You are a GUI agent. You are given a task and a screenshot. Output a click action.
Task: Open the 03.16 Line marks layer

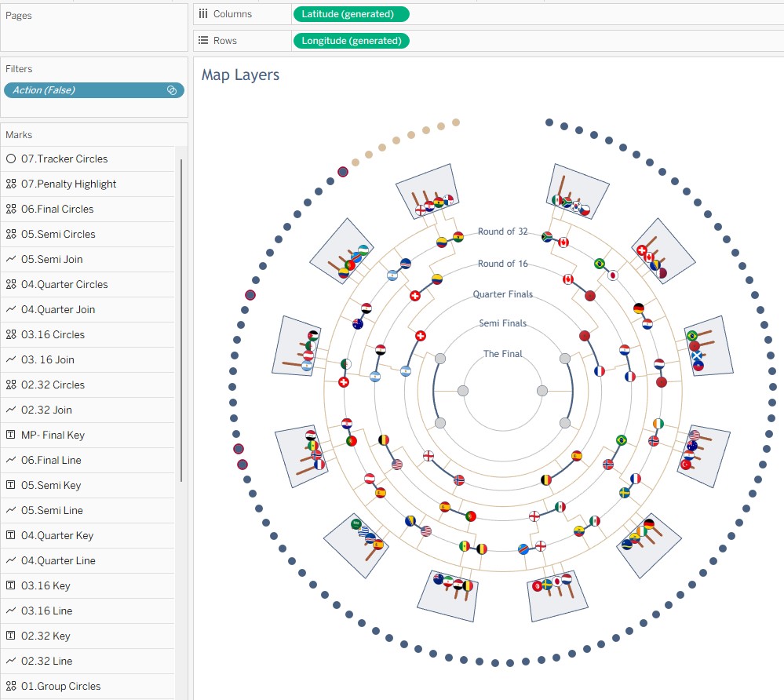(87, 611)
